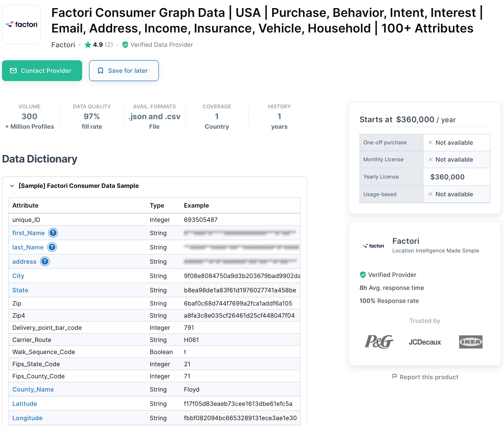Click the Save for later button

124,70
